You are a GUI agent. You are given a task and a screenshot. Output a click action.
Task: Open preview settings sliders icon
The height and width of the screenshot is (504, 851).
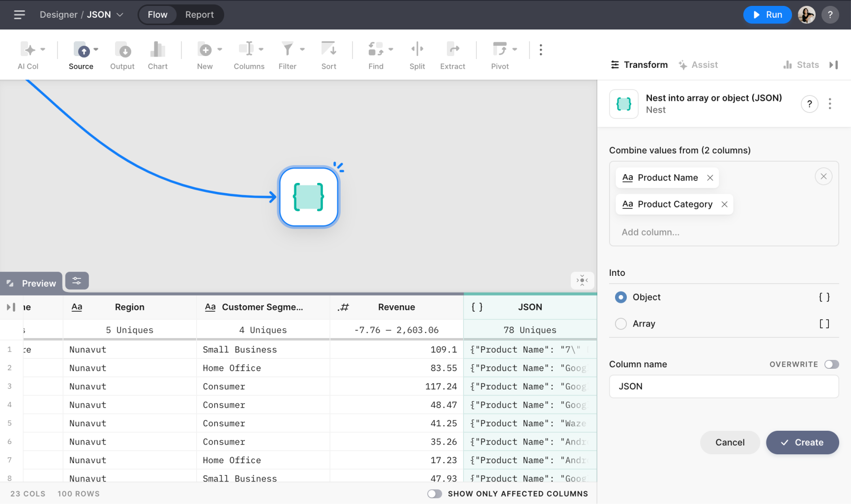click(77, 281)
